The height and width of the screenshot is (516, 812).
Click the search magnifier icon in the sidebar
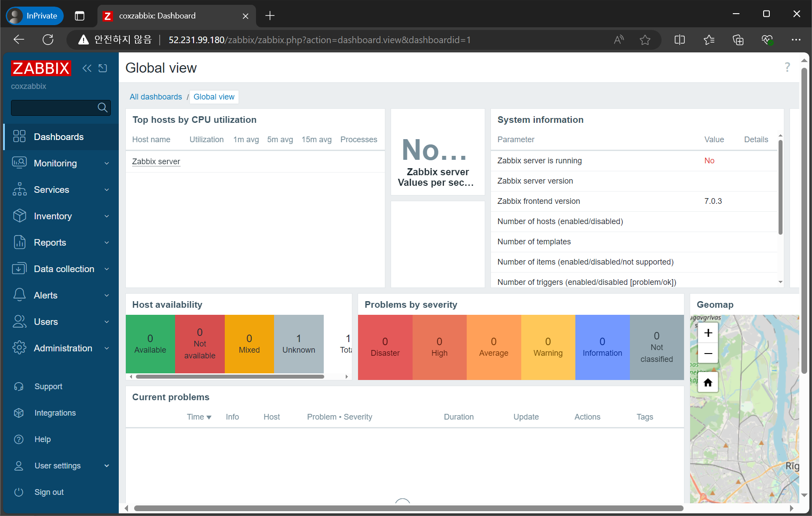coord(102,107)
